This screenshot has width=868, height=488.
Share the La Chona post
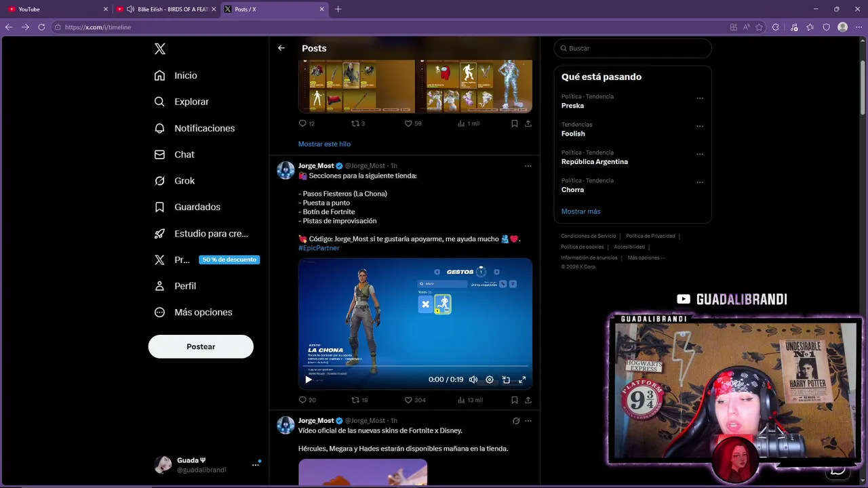click(x=528, y=400)
